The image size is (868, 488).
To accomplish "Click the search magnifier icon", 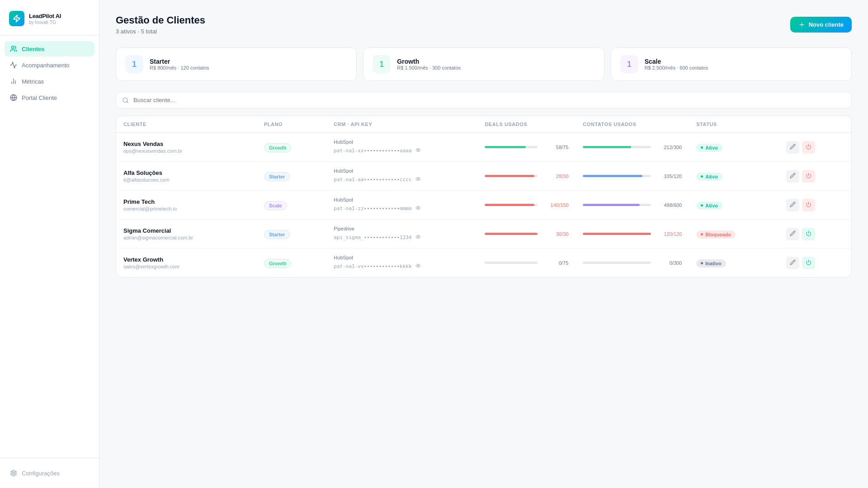I will pyautogui.click(x=125, y=100).
